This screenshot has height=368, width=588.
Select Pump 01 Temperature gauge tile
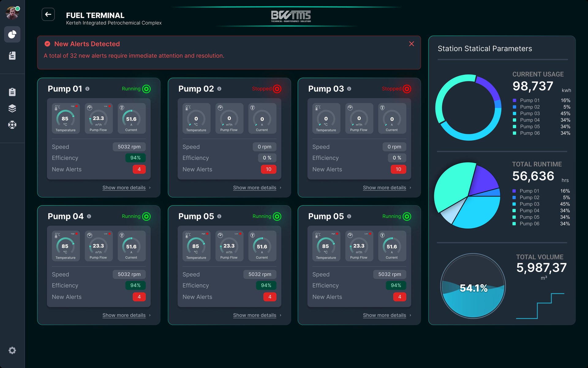coord(66,118)
